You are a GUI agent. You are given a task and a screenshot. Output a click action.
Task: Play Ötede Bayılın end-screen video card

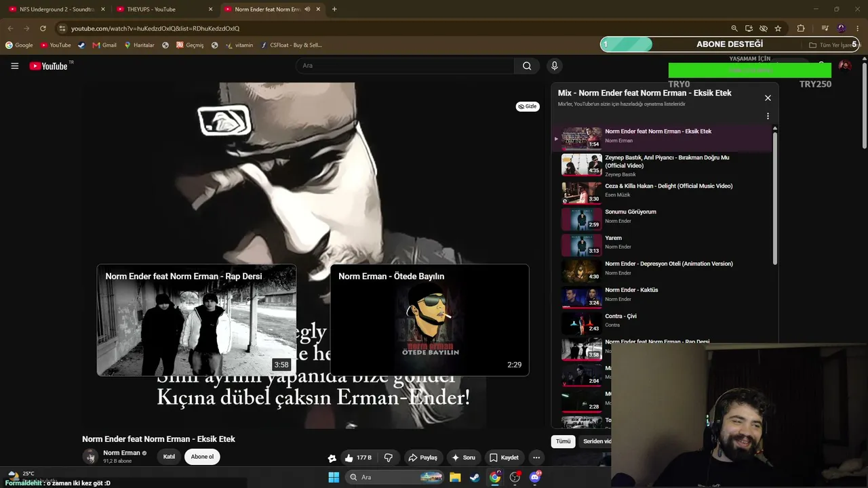(x=429, y=320)
